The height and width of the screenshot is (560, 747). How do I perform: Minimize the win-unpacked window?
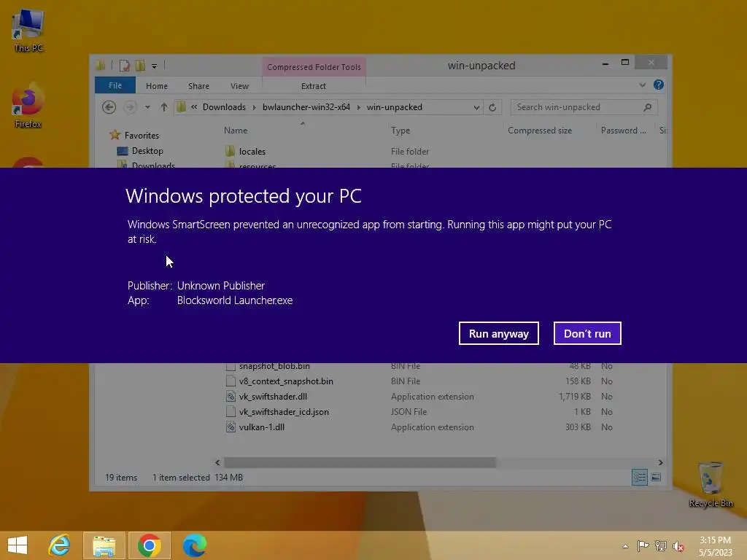click(x=605, y=63)
